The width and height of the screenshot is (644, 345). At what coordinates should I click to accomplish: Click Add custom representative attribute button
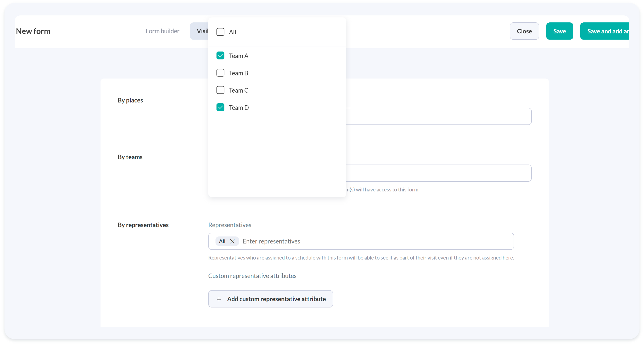pos(276,299)
